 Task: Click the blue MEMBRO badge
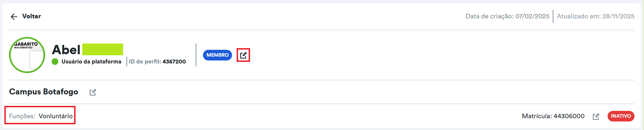[x=217, y=55]
